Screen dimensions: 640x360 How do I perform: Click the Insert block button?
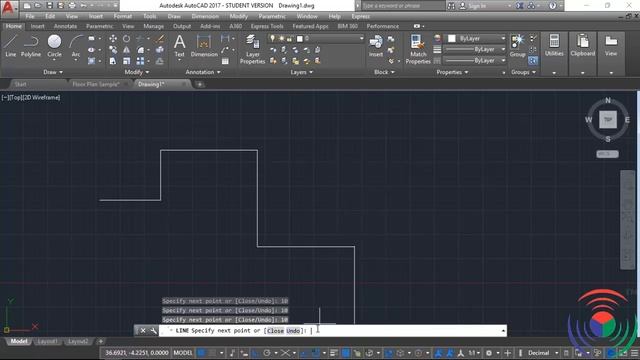click(376, 46)
